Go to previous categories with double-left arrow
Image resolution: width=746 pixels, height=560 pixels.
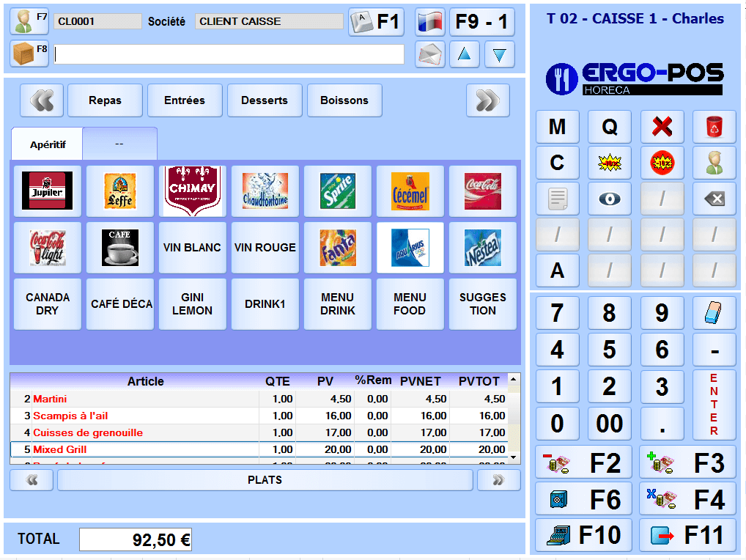[x=42, y=100]
